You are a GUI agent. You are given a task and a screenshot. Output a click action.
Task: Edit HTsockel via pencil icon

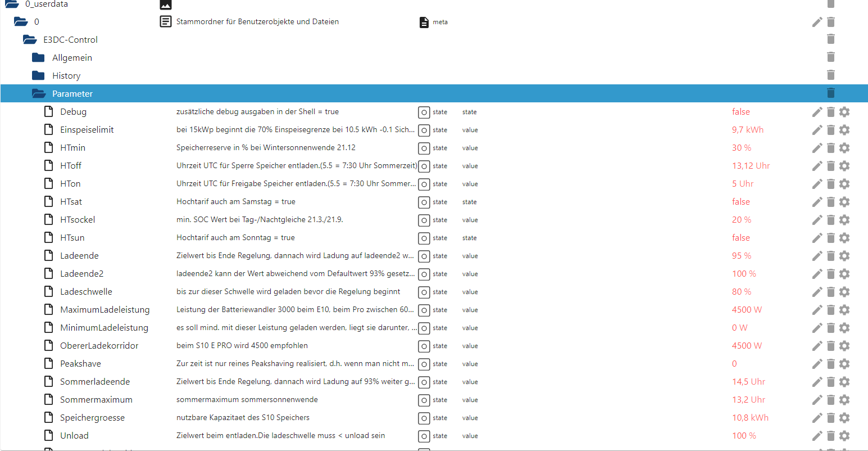click(817, 220)
